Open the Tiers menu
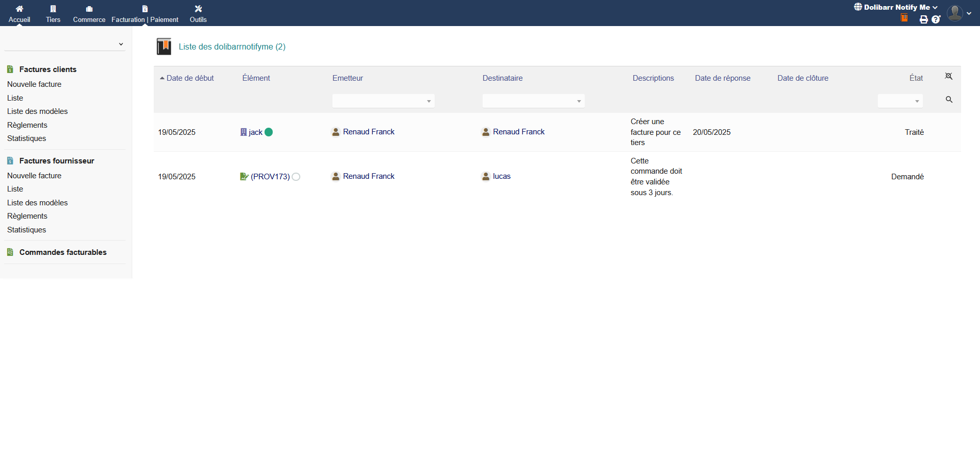 [x=53, y=13]
